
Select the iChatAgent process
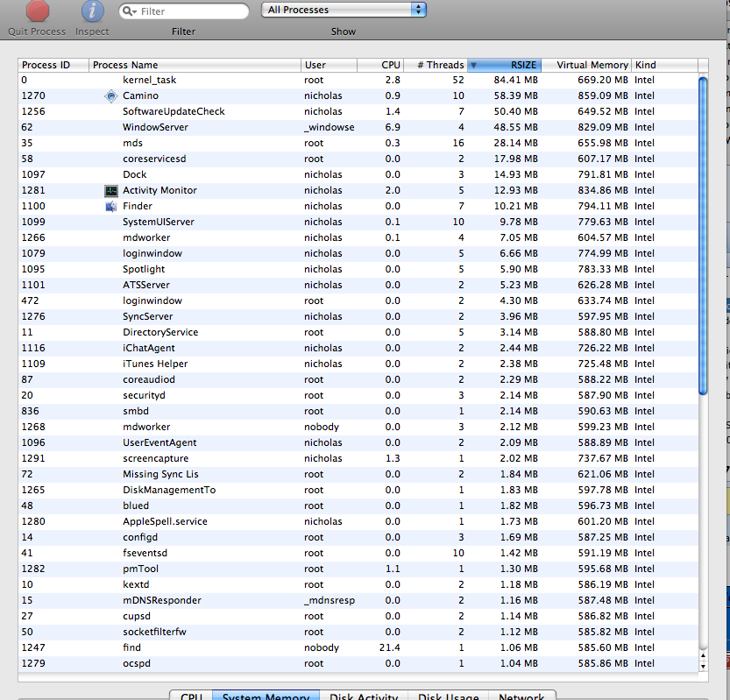point(358,349)
